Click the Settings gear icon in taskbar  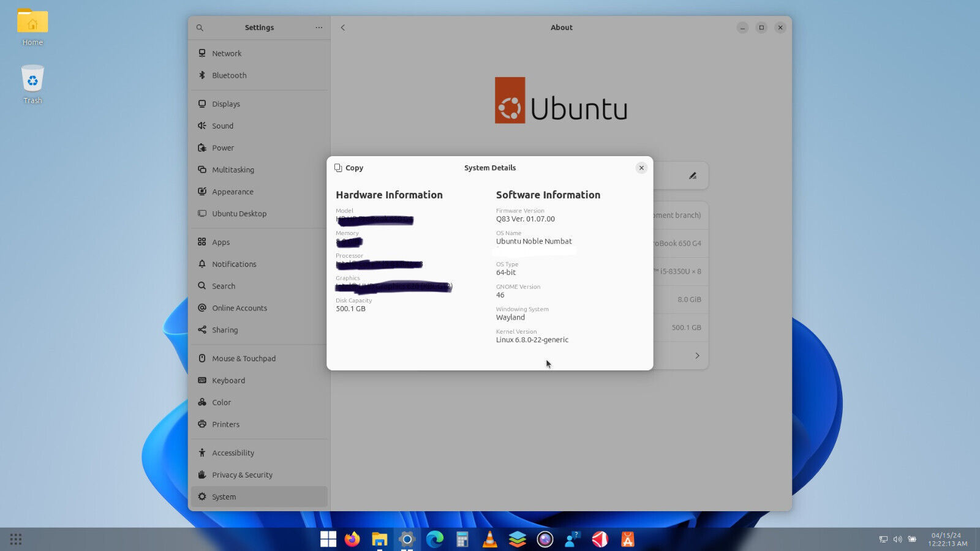coord(407,539)
